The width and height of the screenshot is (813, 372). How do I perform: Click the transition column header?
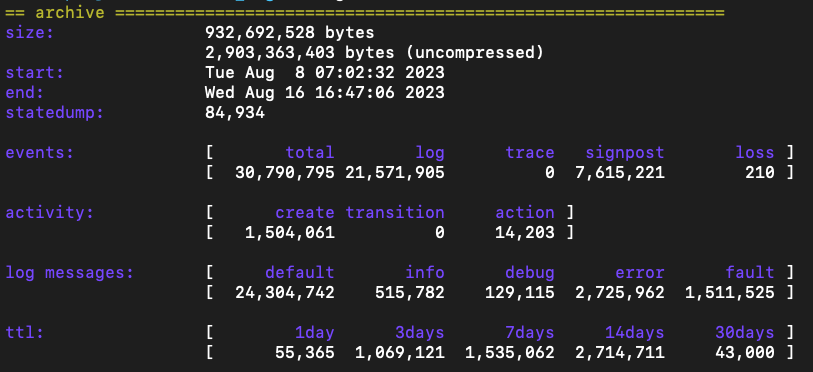pos(395,212)
